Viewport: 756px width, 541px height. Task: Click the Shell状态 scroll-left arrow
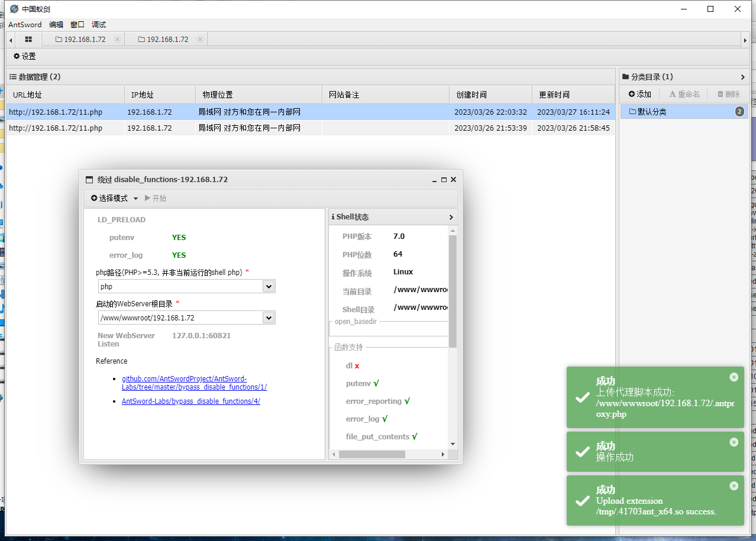[334, 454]
